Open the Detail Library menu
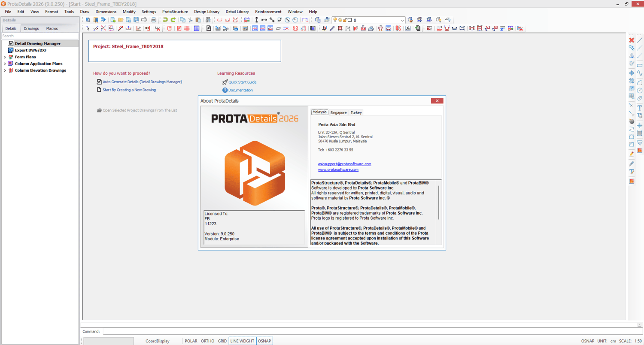Image resolution: width=644 pixels, height=345 pixels. (x=237, y=12)
